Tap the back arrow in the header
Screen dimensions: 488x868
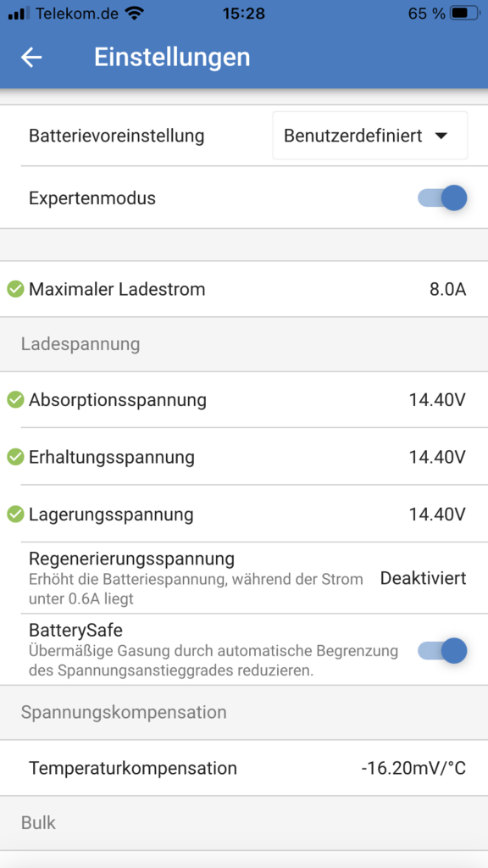pyautogui.click(x=31, y=57)
